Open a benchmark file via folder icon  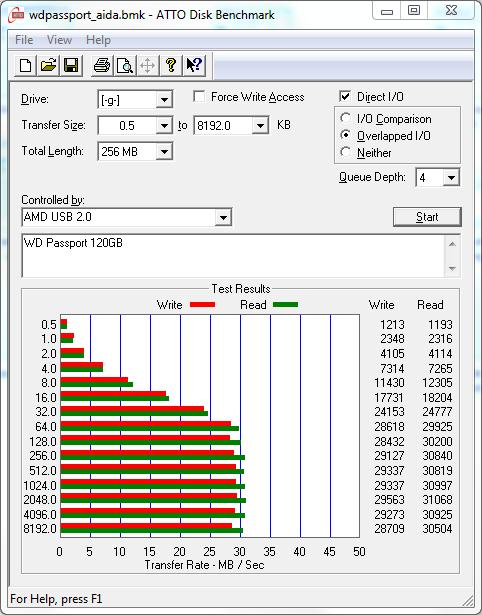[48, 65]
